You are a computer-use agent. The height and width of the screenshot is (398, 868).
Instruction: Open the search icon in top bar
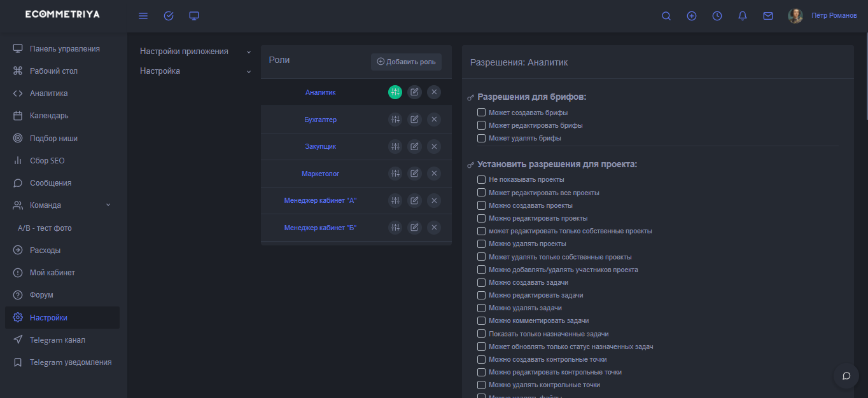tap(666, 16)
